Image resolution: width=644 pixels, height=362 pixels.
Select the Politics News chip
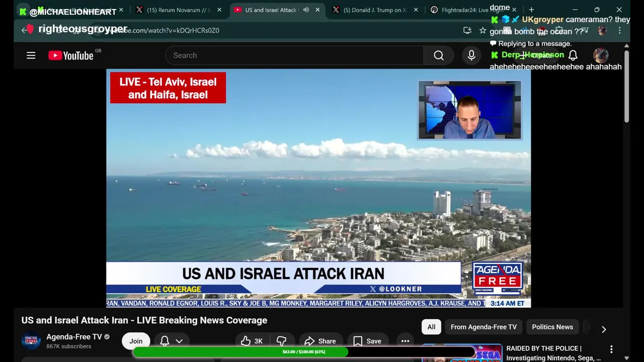[552, 327]
